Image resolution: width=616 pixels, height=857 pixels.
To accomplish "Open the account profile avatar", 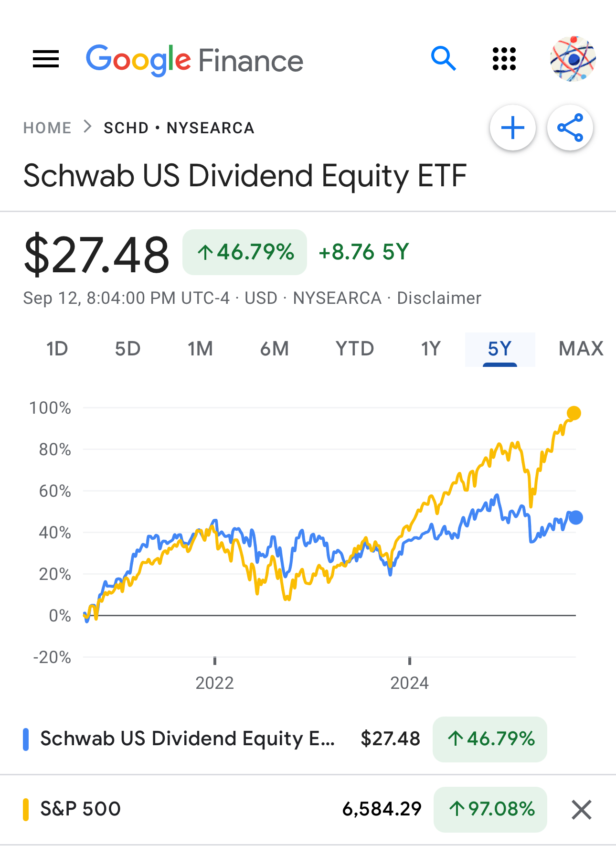I will click(573, 59).
